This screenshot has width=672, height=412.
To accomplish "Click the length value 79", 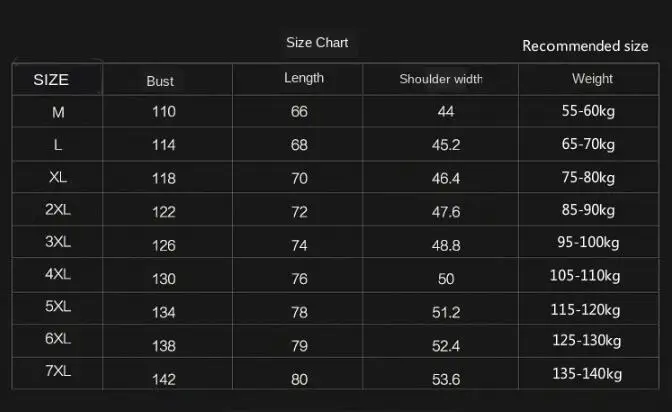I will (299, 347).
